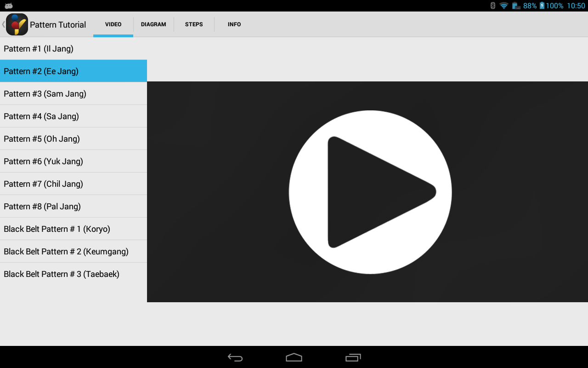Open Pattern #6 (Yuk Jang)
Viewport: 588px width, 368px height.
point(73,161)
